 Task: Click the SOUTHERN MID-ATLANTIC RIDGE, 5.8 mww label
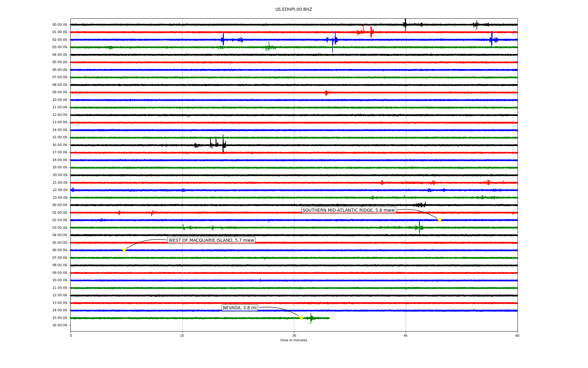point(349,210)
